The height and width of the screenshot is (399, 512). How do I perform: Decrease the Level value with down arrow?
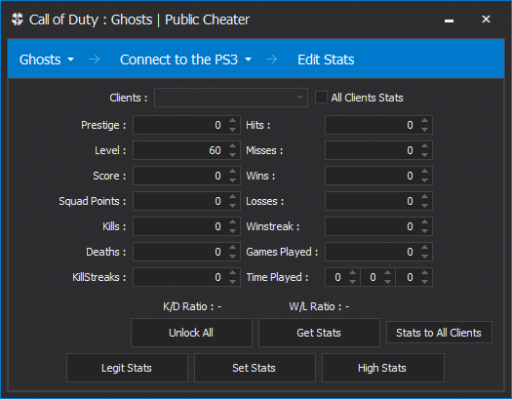tap(233, 155)
